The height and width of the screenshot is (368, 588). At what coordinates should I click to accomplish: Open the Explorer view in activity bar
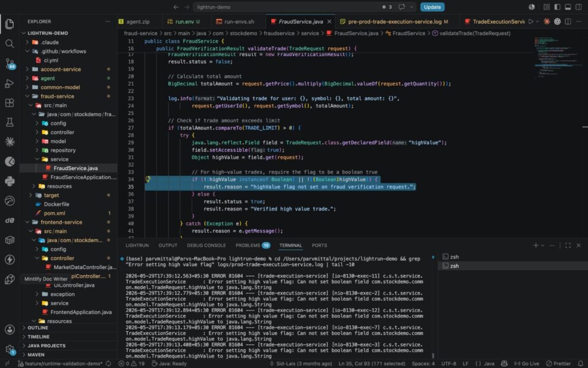(x=10, y=24)
